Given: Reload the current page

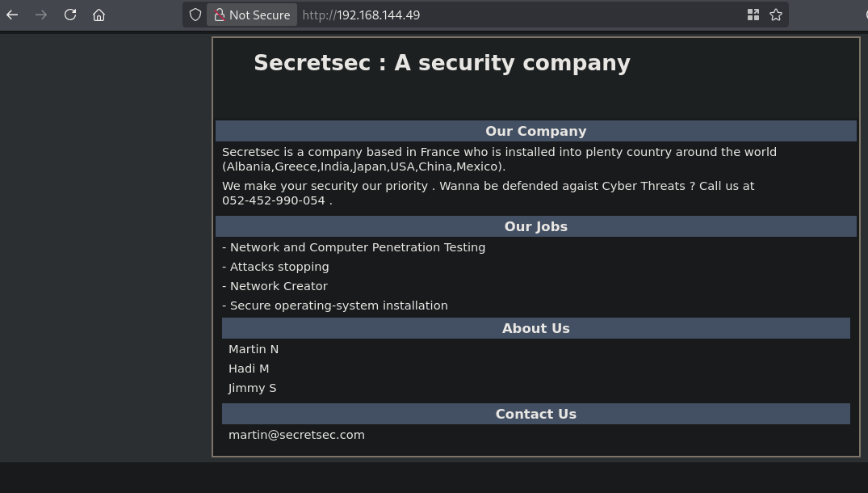Looking at the screenshot, I should [x=69, y=15].
